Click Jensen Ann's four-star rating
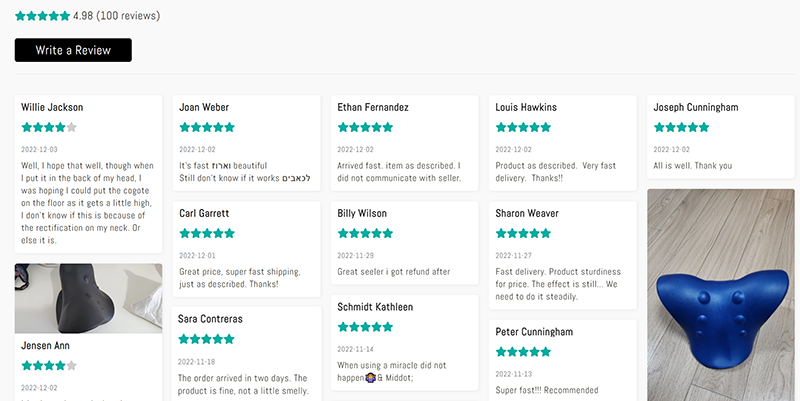This screenshot has width=800, height=401. coord(49,365)
